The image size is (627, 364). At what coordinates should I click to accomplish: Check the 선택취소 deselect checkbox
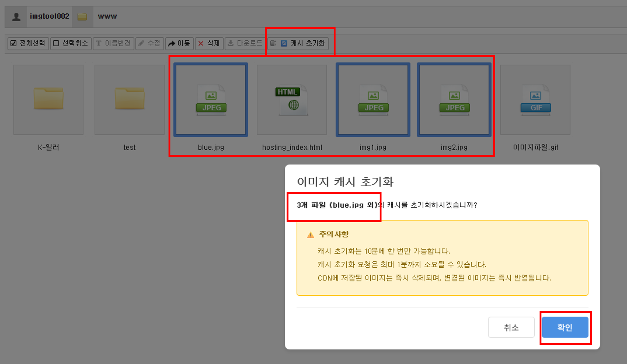click(56, 43)
